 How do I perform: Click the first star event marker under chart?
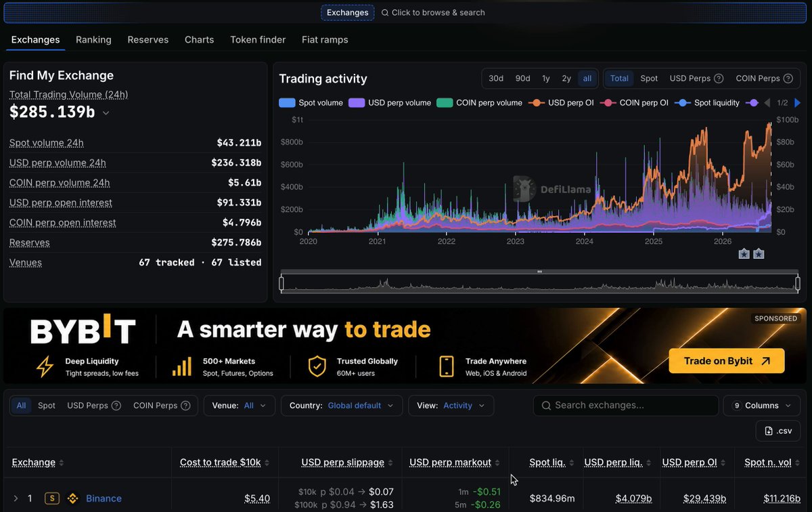(744, 254)
